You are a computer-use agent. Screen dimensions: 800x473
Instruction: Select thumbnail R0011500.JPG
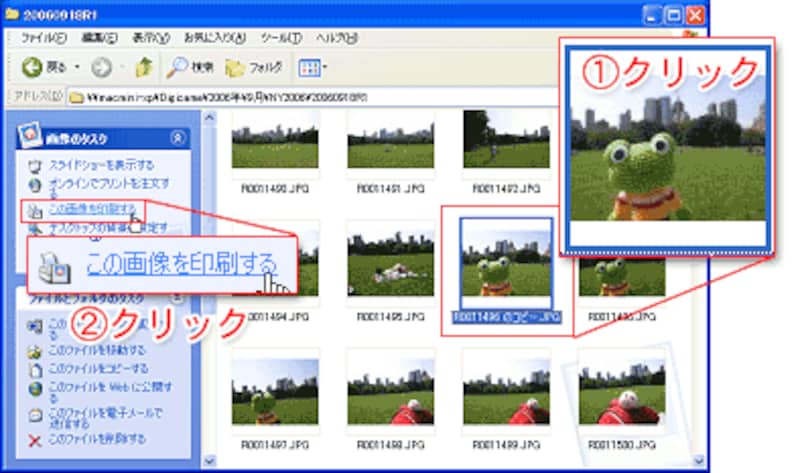tap(622, 391)
